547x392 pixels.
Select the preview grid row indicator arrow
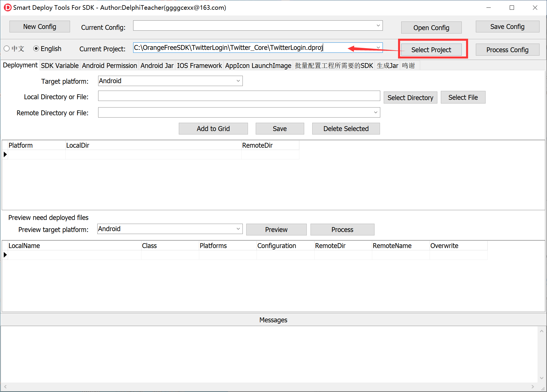click(x=5, y=255)
